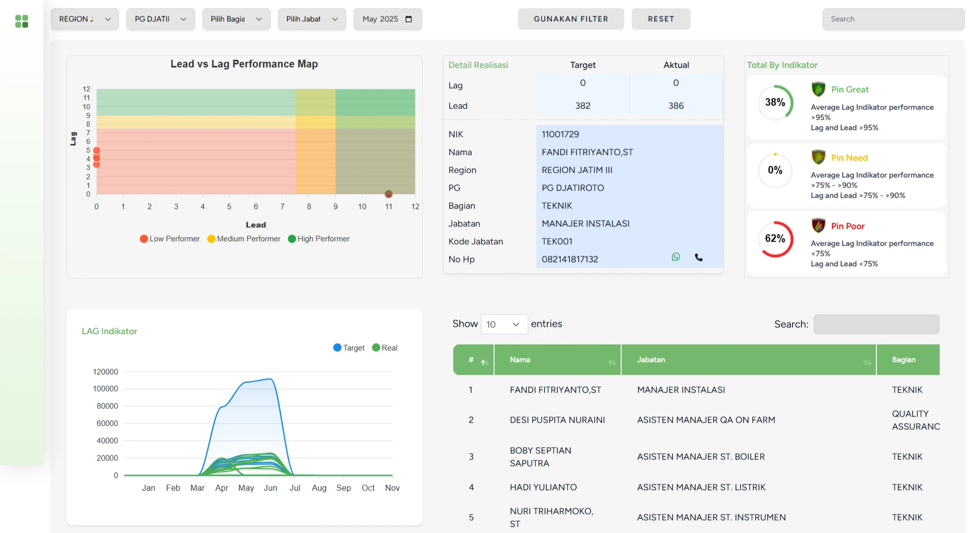This screenshot has width=980, height=533.
Task: Sort the table using the Nama sort arrows
Action: (x=612, y=363)
